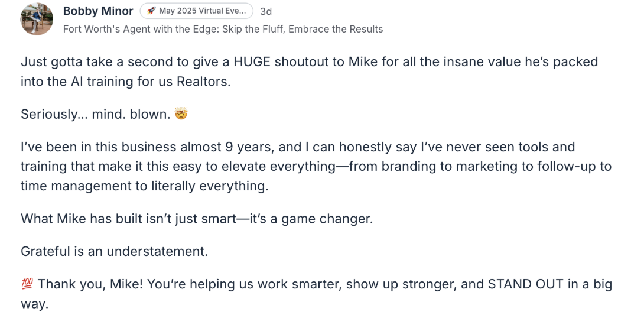Click the red 100 emoji
Viewport: 644px width, 318px height.
click(x=27, y=284)
